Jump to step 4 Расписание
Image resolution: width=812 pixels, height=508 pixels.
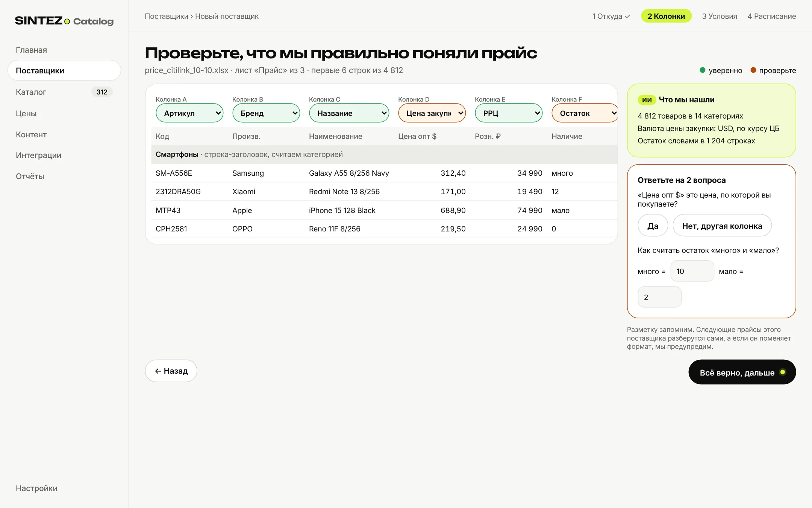pyautogui.click(x=772, y=16)
